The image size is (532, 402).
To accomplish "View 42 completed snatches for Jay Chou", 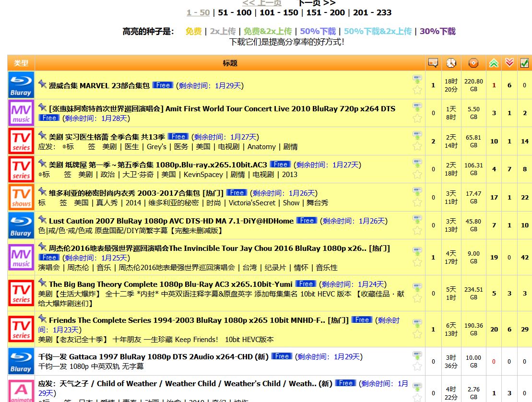I will click(524, 258).
